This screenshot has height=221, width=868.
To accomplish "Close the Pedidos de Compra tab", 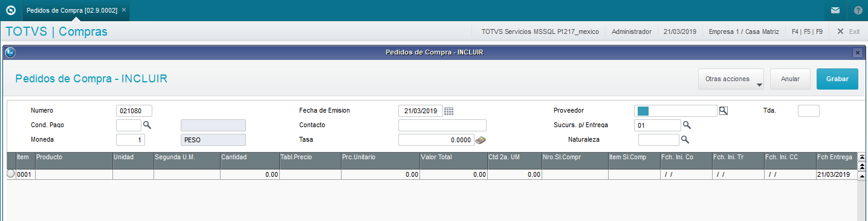I will click(124, 10).
